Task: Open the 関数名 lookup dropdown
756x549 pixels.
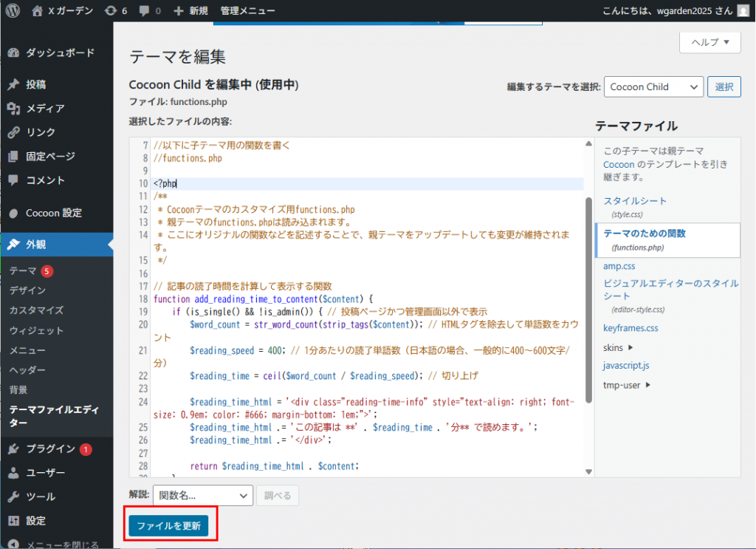Action: tap(203, 496)
